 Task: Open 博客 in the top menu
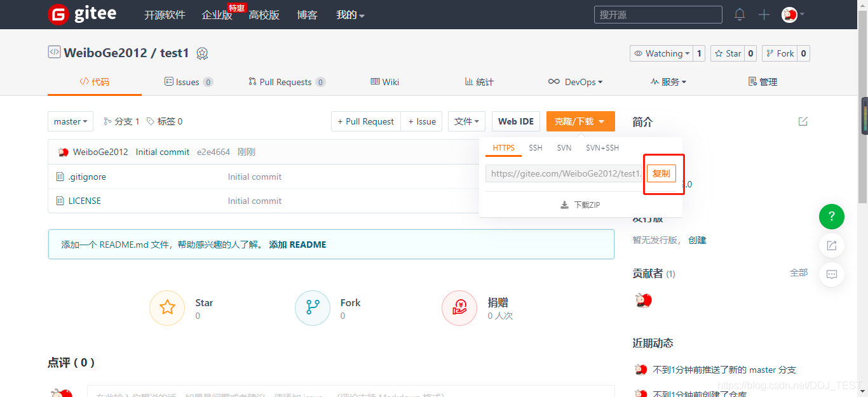(307, 15)
